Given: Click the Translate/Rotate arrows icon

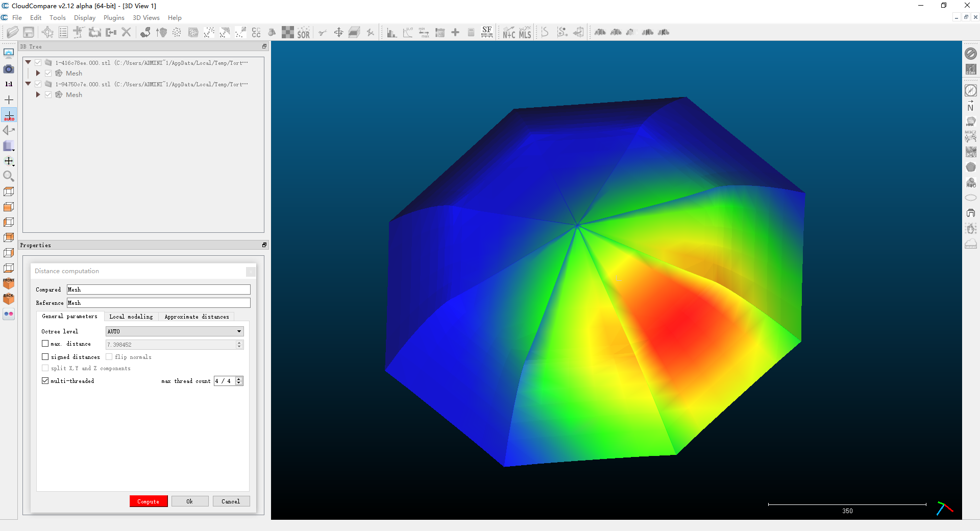Looking at the screenshot, I should (338, 32).
